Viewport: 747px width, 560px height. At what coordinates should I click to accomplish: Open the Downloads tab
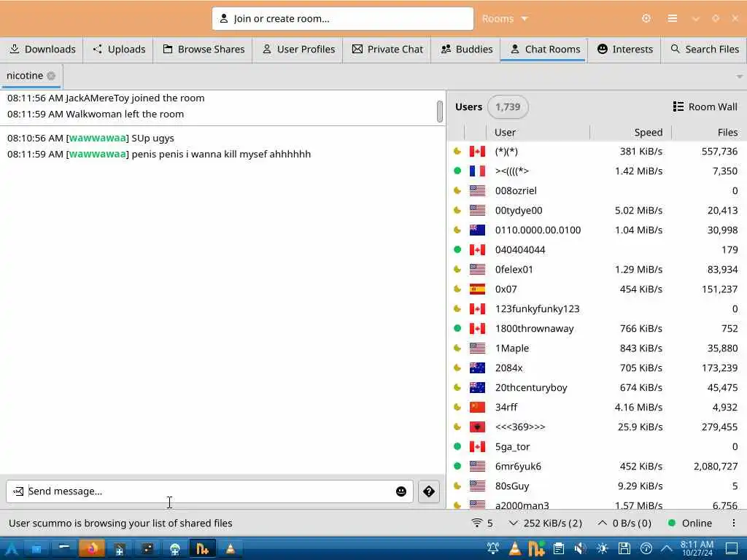[42, 49]
